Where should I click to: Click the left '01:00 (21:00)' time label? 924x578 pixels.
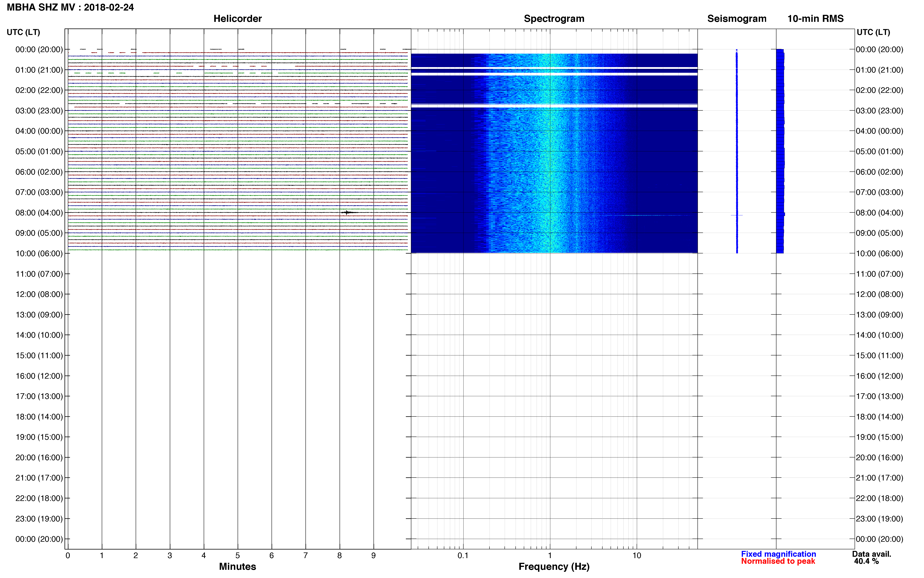coord(39,70)
